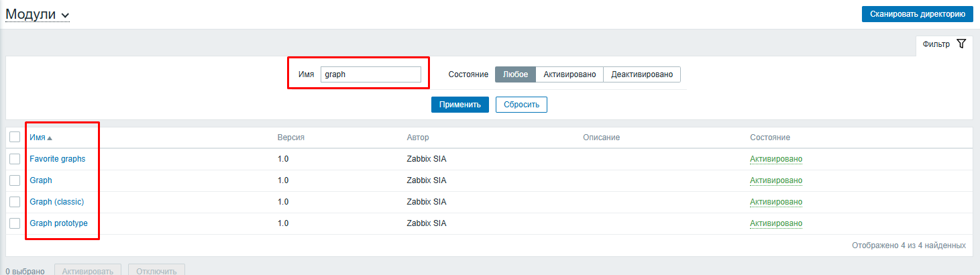Viewport: 980px width, 275px height.
Task: Click the 0 выбрано counter
Action: (25, 271)
